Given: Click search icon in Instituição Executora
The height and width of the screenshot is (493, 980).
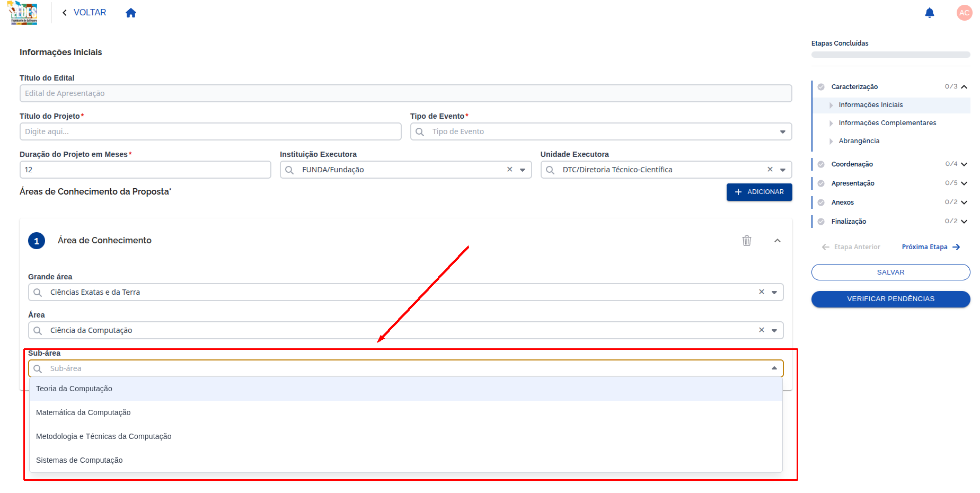Looking at the screenshot, I should click(289, 170).
